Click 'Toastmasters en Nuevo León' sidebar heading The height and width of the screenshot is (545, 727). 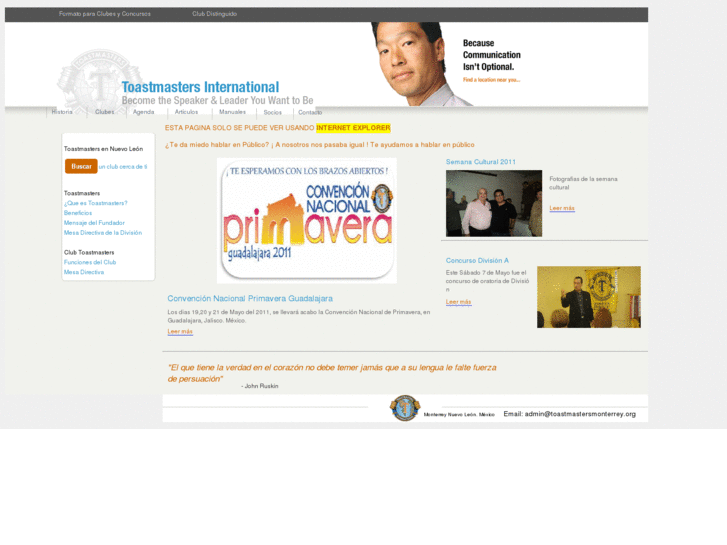click(103, 149)
